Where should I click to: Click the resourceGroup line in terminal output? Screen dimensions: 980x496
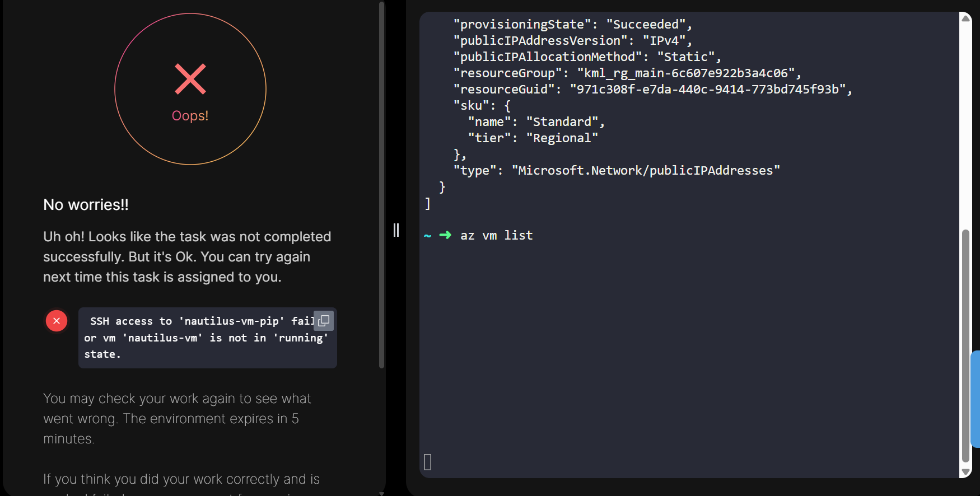pos(627,73)
